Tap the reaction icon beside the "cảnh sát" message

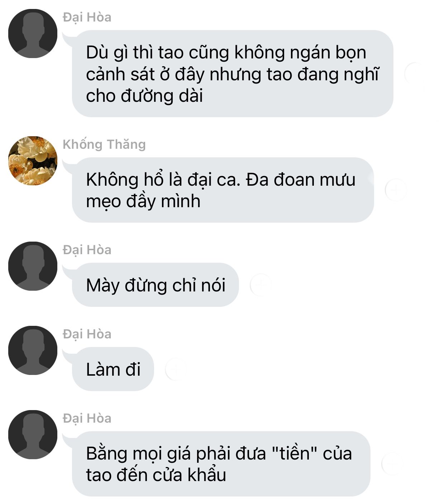415,73
